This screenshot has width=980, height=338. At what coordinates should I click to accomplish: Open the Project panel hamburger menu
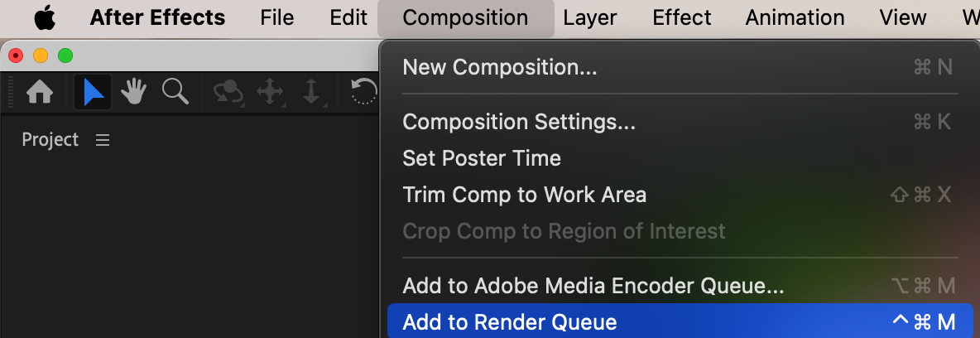coord(103,139)
